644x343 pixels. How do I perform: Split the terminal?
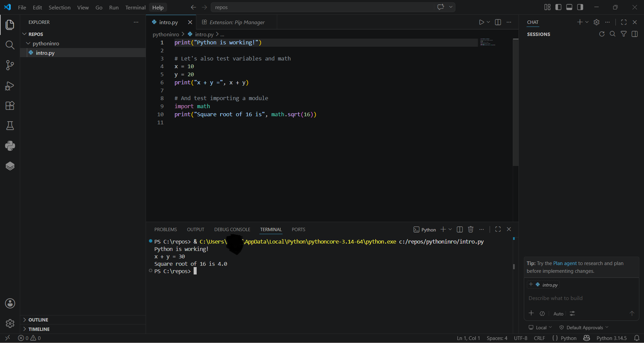tap(460, 229)
